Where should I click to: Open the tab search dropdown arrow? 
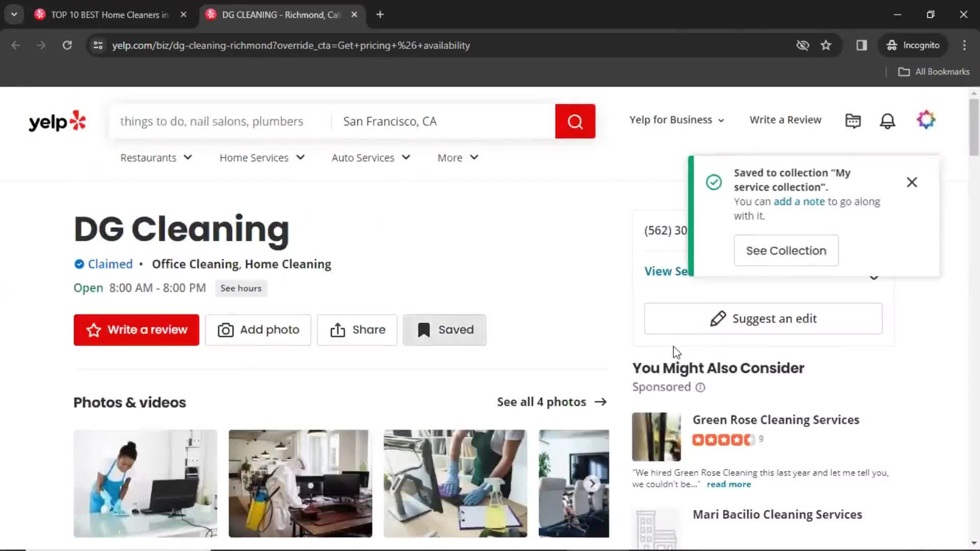point(14,15)
